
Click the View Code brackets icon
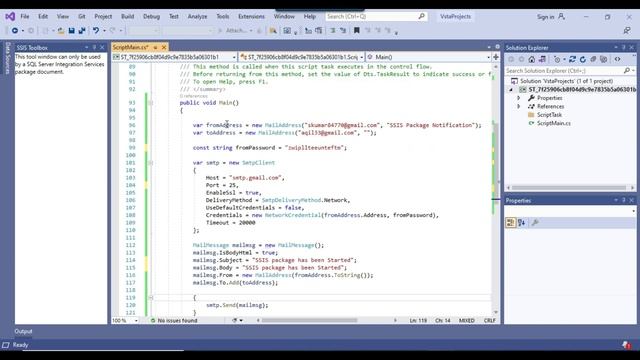point(618,60)
